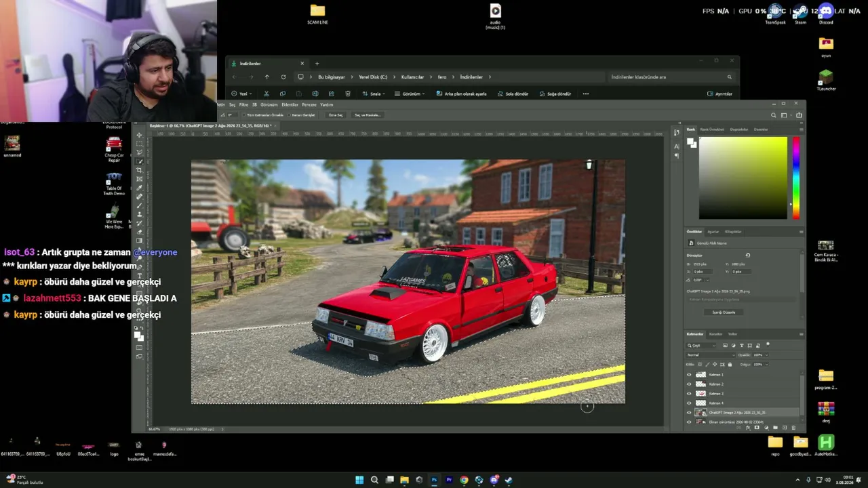868x488 pixels.
Task: Enable Kenarı Genişlet checkbox
Action: click(x=288, y=115)
